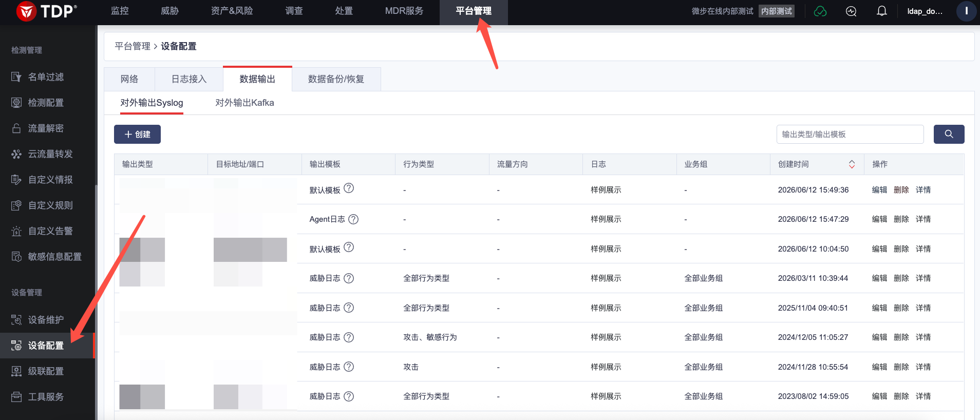Click 删除 for the 2025/11/04 entry
The width and height of the screenshot is (980, 420).
901,308
